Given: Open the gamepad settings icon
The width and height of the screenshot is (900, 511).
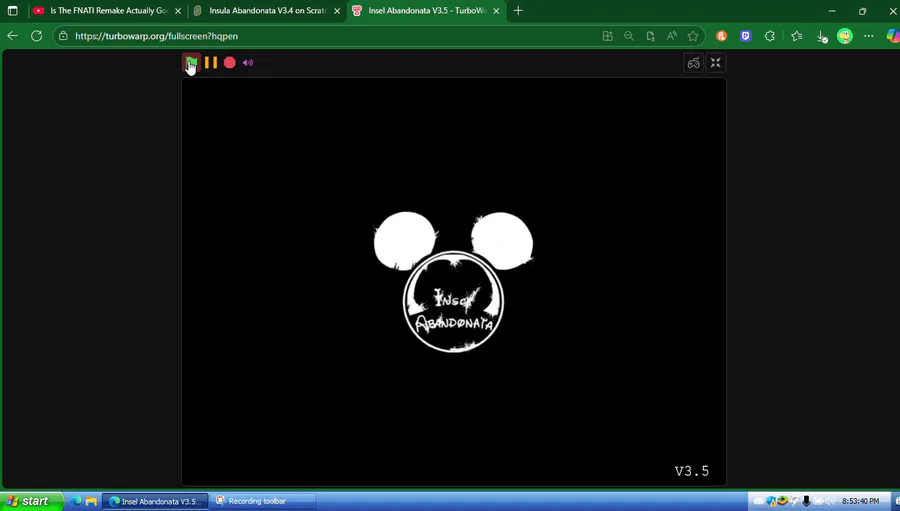Looking at the screenshot, I should [693, 63].
